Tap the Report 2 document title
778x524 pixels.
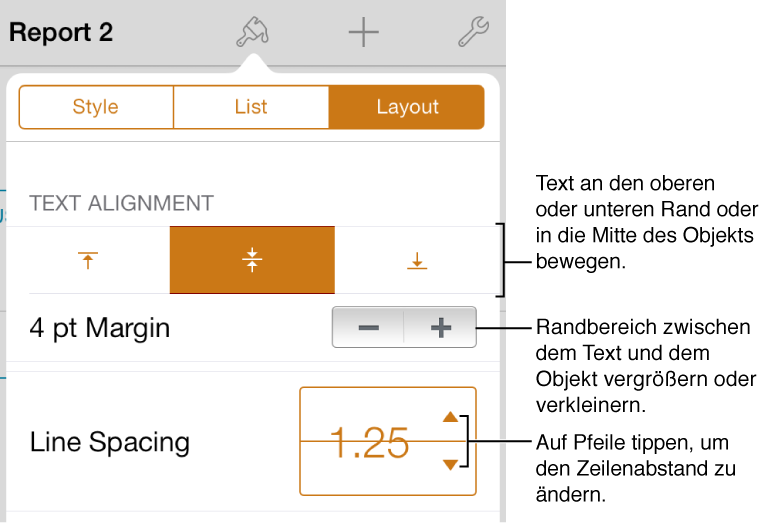point(61,33)
